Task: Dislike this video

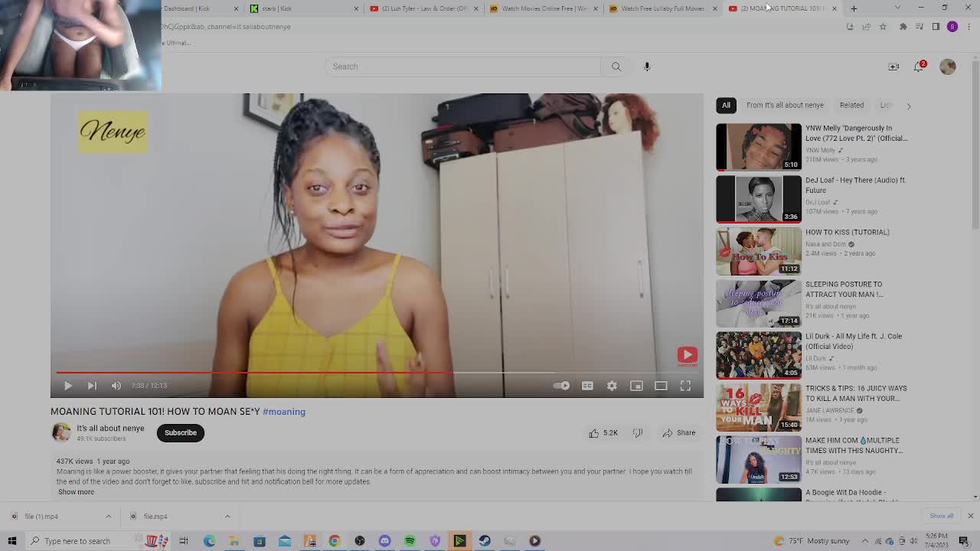Action: point(638,433)
